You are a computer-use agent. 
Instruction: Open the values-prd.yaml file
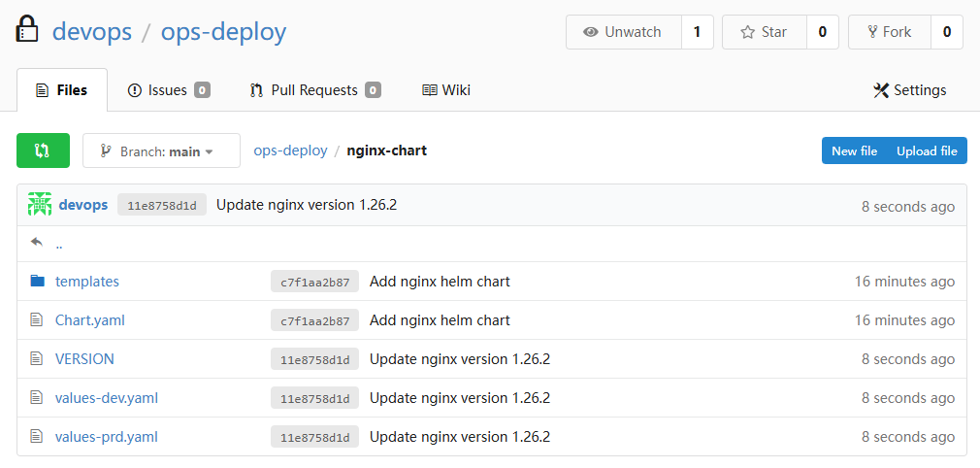107,437
